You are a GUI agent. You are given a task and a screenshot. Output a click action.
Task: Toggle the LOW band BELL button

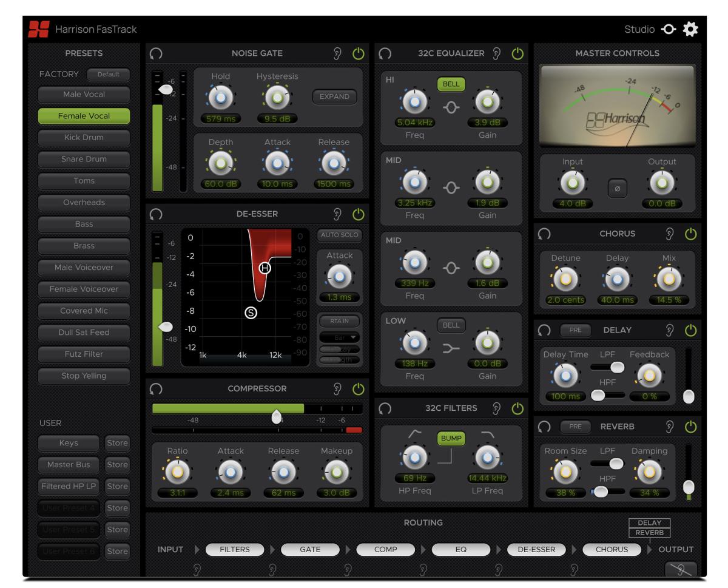[451, 325]
